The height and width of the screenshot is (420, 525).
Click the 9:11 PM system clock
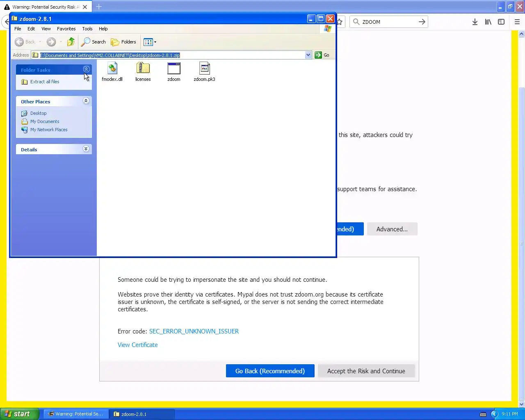(x=510, y=414)
